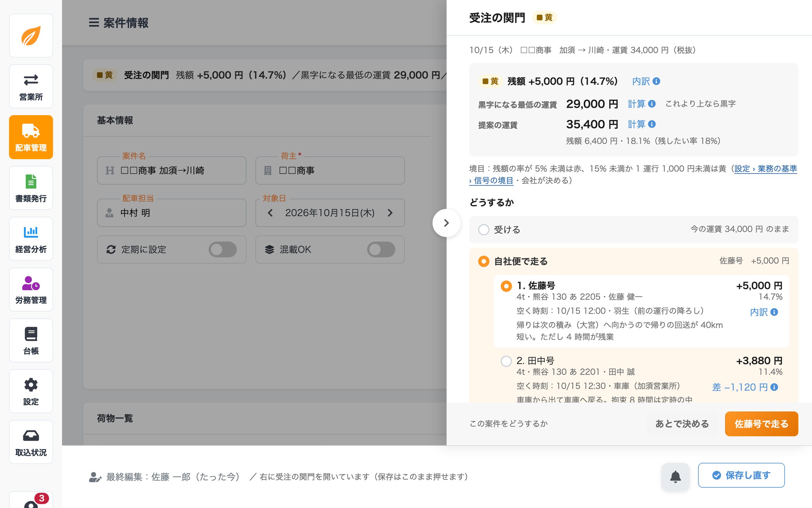Viewport: 812px width, 508px height.
Task: Go to next date with right chevron
Action: pos(390,213)
